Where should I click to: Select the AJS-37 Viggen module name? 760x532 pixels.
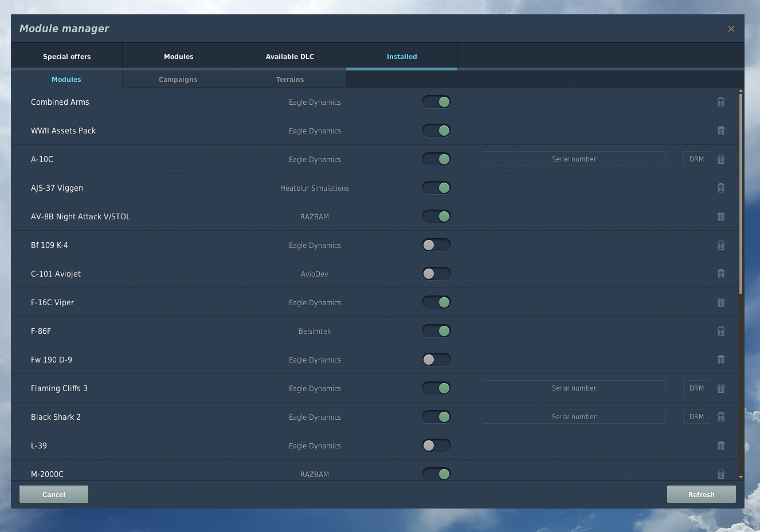pyautogui.click(x=57, y=188)
